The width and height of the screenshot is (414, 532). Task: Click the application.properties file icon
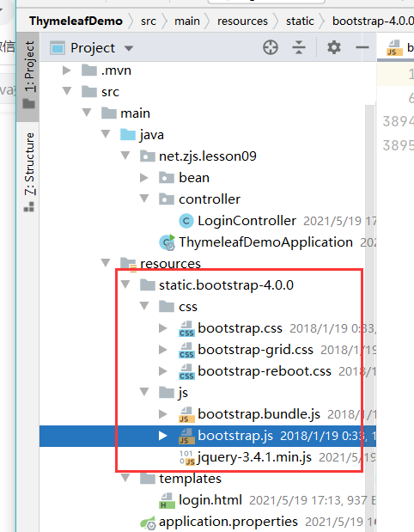[x=149, y=523]
